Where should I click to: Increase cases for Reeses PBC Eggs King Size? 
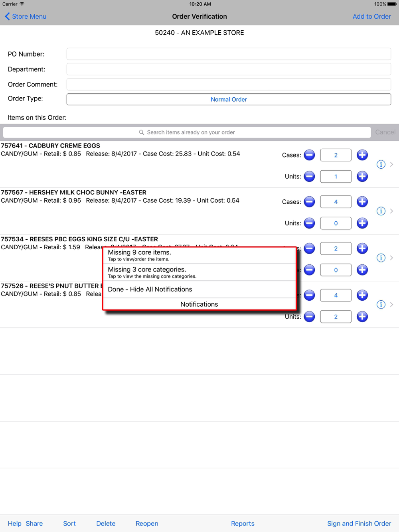pos(362,248)
